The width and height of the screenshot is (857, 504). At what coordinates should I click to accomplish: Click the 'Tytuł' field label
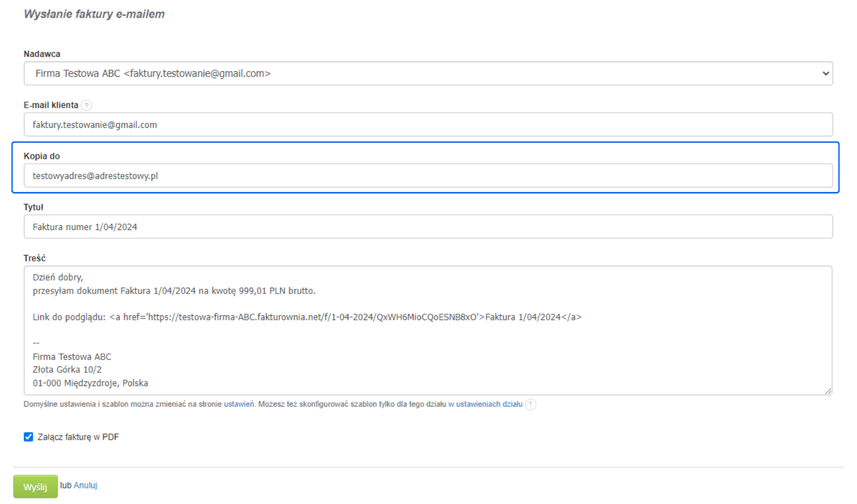tap(33, 207)
